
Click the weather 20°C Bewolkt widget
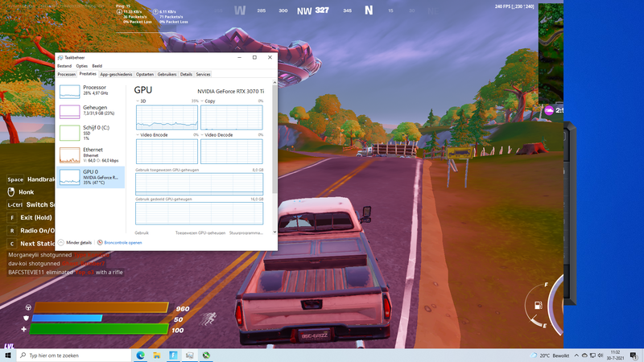tap(550, 356)
